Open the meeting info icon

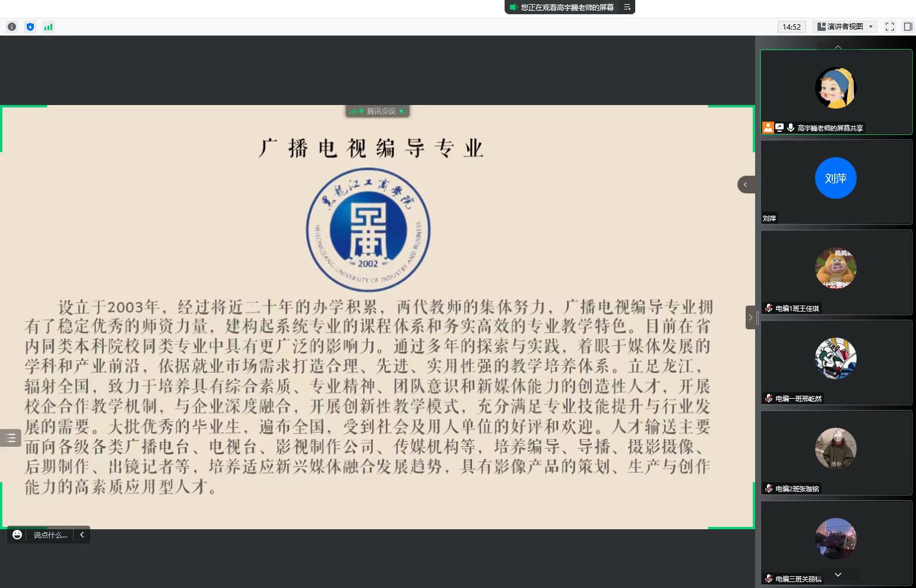pos(12,27)
